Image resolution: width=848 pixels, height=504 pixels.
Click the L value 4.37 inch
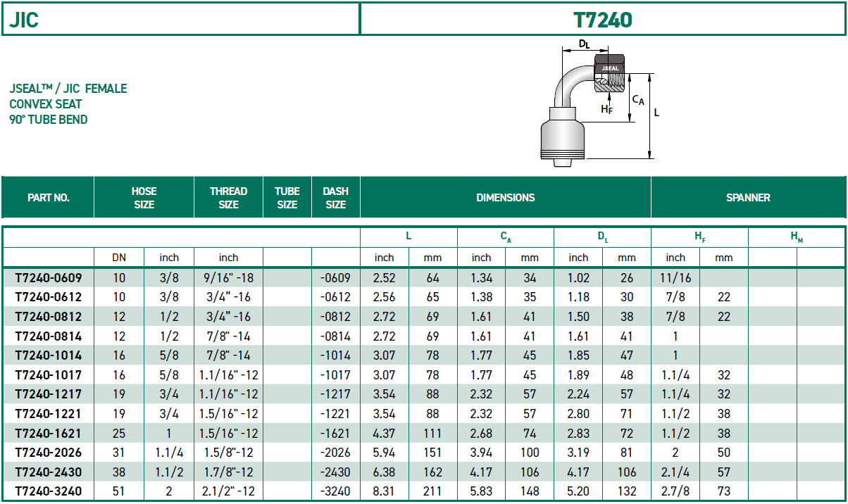coord(385,433)
